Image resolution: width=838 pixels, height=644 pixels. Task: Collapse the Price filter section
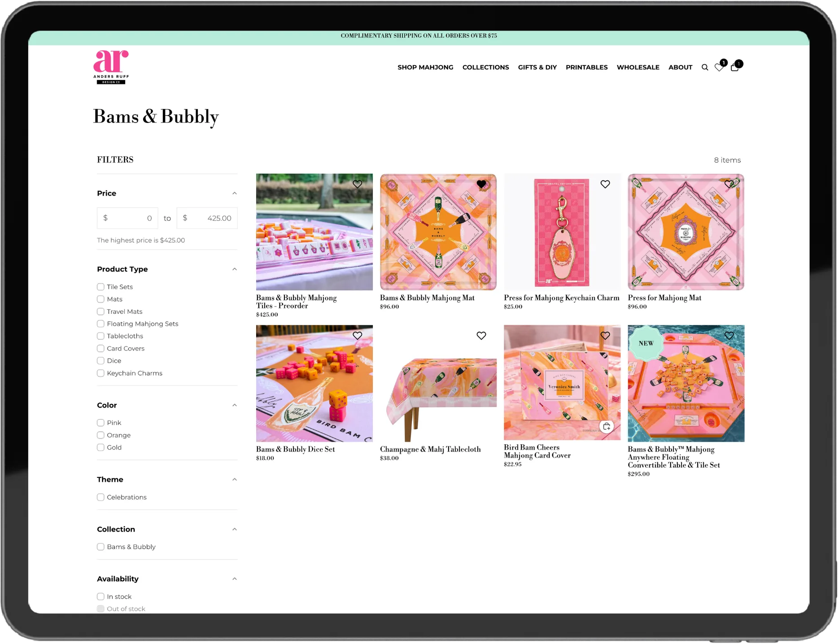234,193
